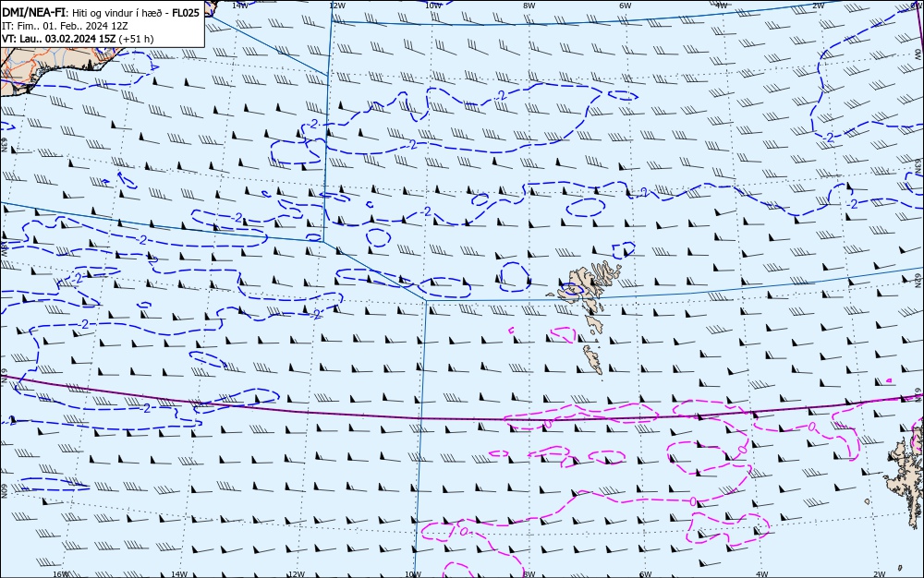Select the "FL025" flight level text
This screenshot has width=924, height=578.
click(186, 13)
